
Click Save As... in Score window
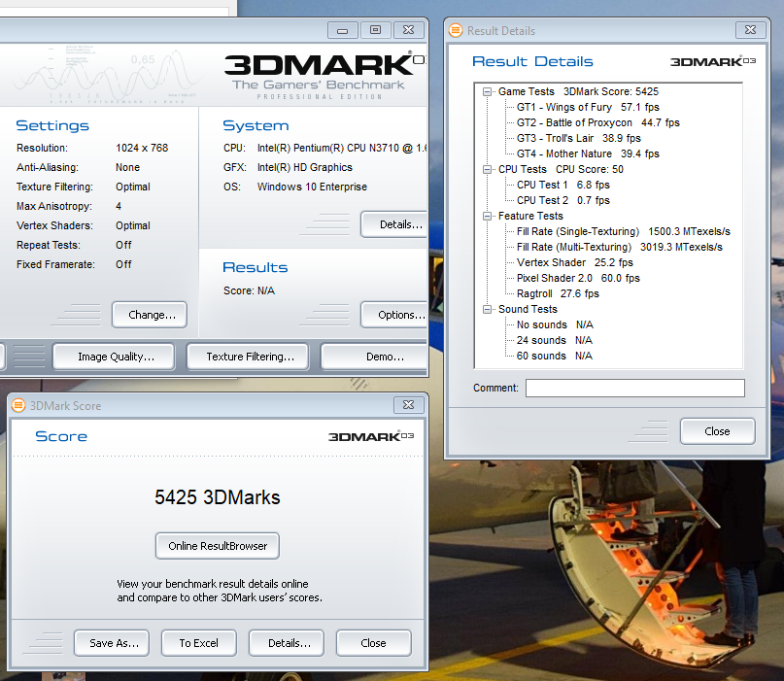[x=112, y=643]
